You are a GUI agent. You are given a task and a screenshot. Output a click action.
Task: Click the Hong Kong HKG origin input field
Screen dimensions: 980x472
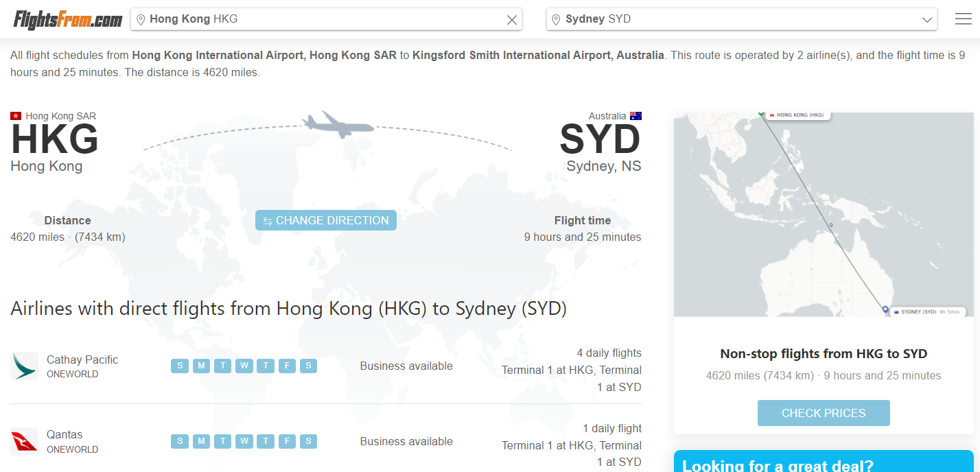tap(323, 19)
